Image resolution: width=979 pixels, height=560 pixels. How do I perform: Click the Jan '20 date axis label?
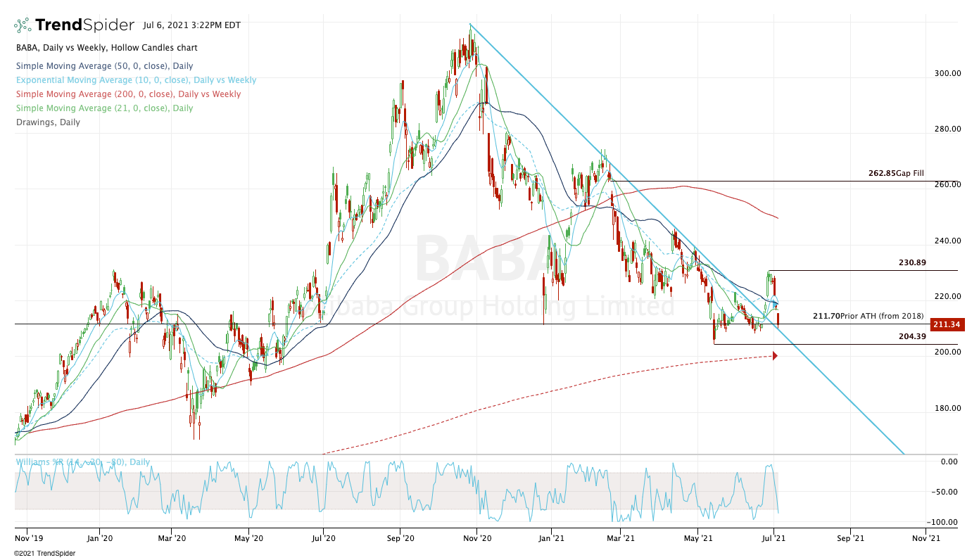pyautogui.click(x=99, y=537)
